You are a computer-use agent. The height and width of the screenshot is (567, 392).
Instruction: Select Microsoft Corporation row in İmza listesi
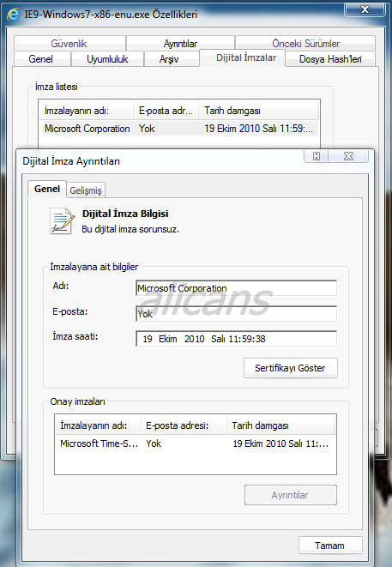coord(180,129)
